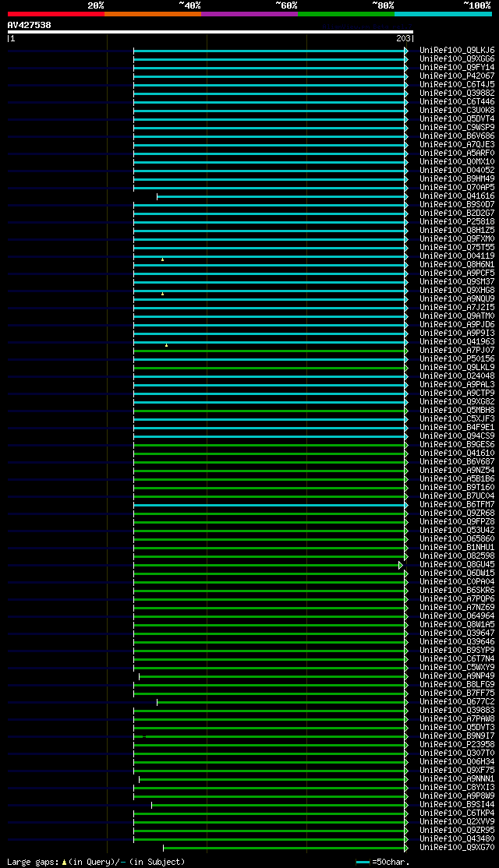Select the UniRef100_Q9ZR68 label

coord(457,513)
